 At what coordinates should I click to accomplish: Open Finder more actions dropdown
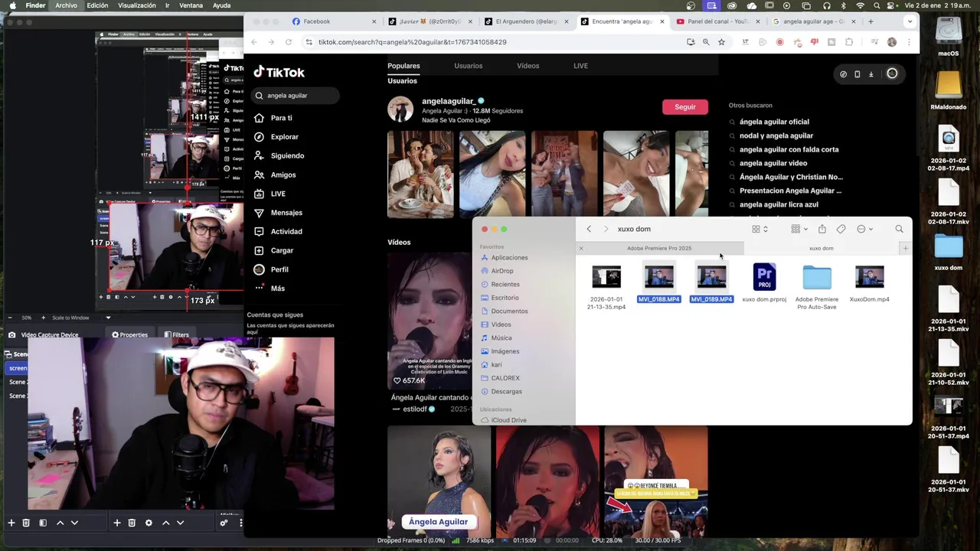pos(864,229)
